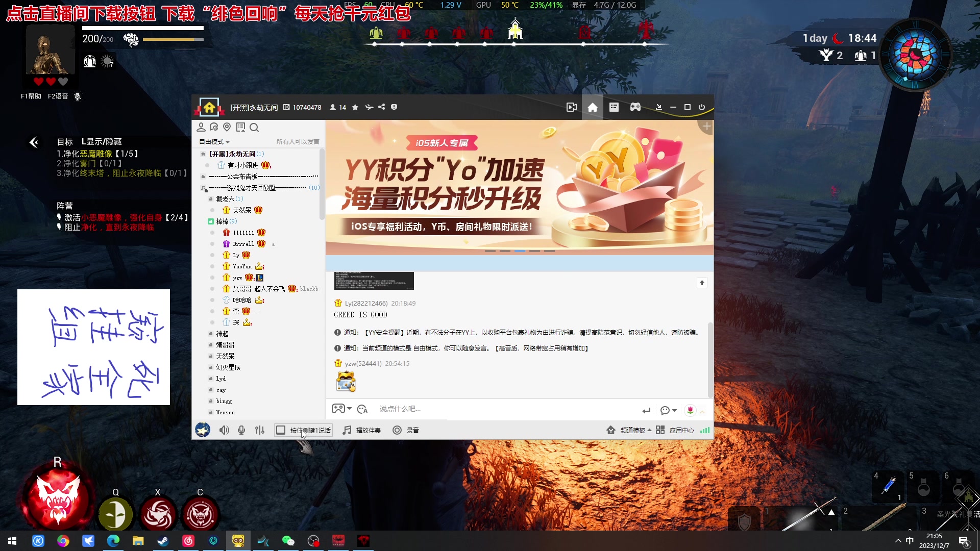Viewport: 980px width, 551px height.
Task: Click the report shield icon in title bar
Action: pyautogui.click(x=394, y=107)
